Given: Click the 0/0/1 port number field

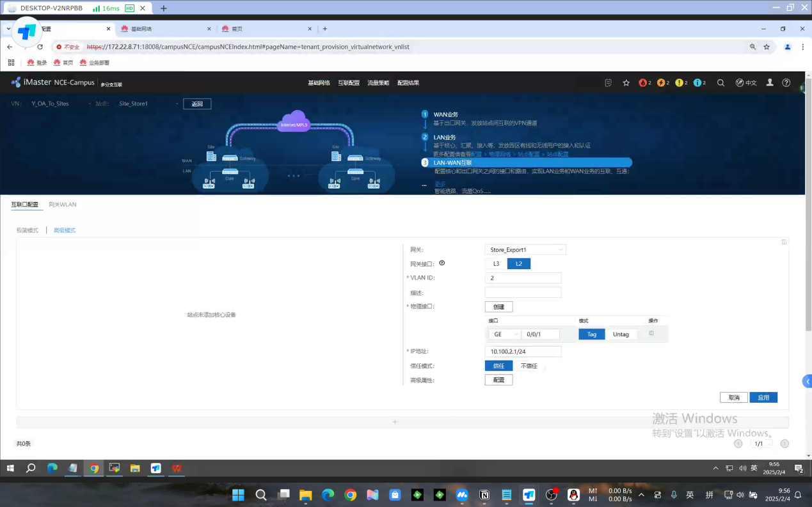Looking at the screenshot, I should [x=541, y=334].
